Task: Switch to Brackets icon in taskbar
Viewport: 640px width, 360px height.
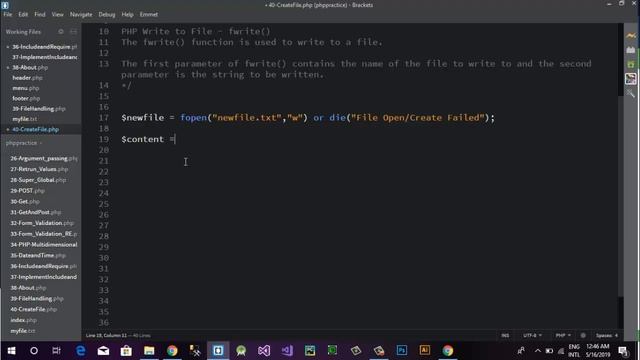Action: (218, 351)
